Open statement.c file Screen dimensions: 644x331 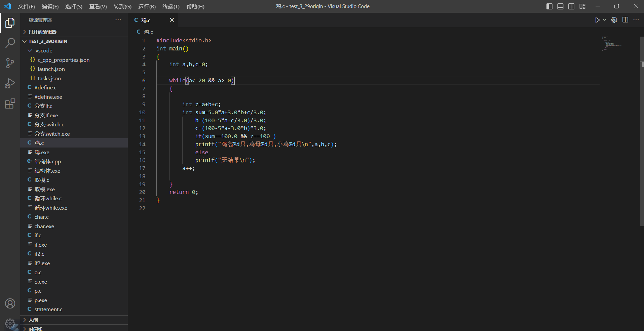pyautogui.click(x=74, y=309)
